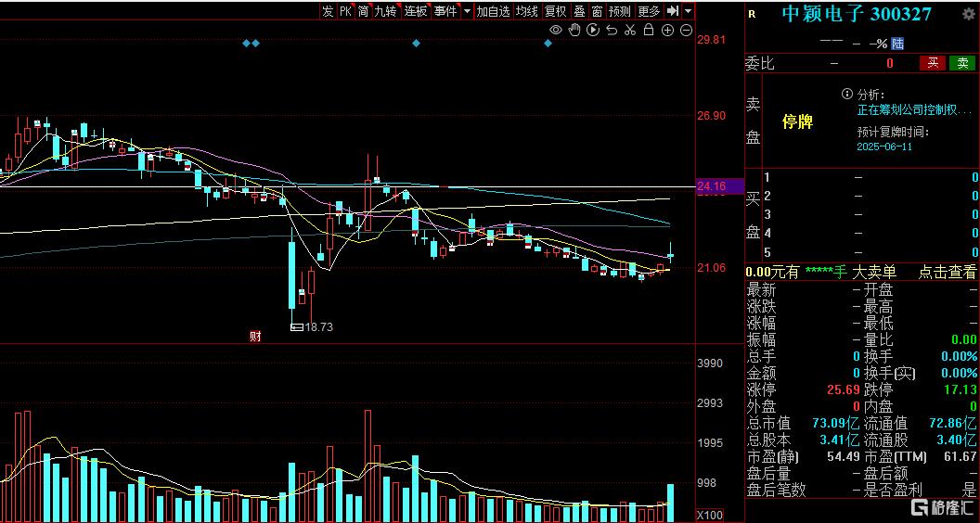The height and width of the screenshot is (523, 980).
Task: Click the red 买 buy button
Action: (x=933, y=62)
